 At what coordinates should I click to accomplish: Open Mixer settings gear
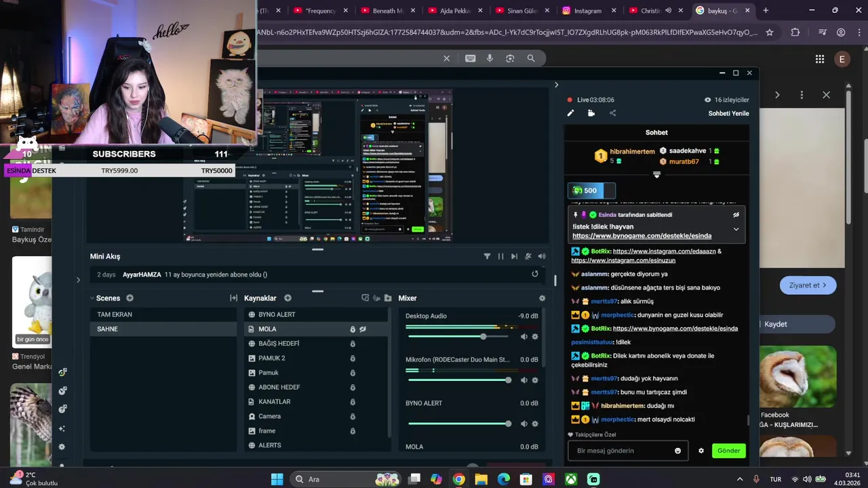[542, 298]
